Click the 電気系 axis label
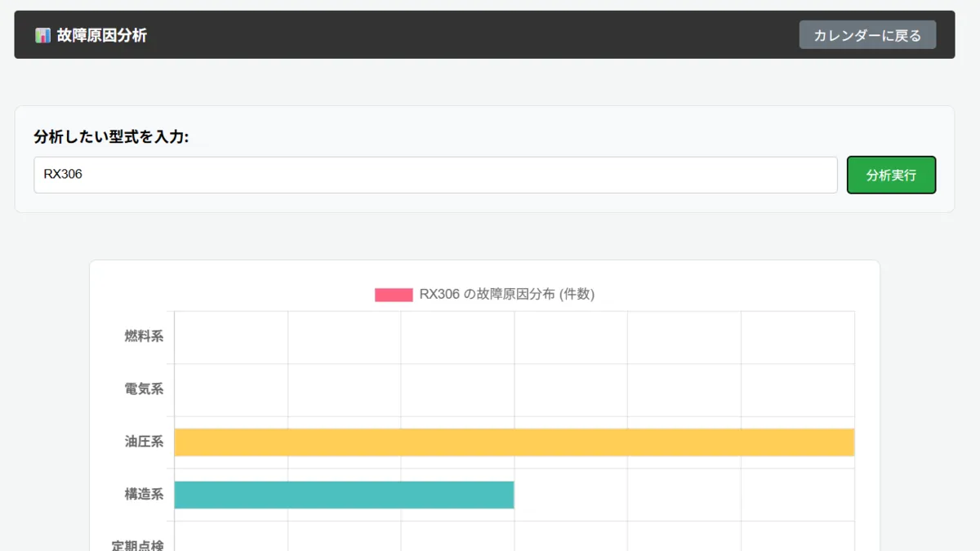Viewport: 980px width, 551px height. [144, 389]
